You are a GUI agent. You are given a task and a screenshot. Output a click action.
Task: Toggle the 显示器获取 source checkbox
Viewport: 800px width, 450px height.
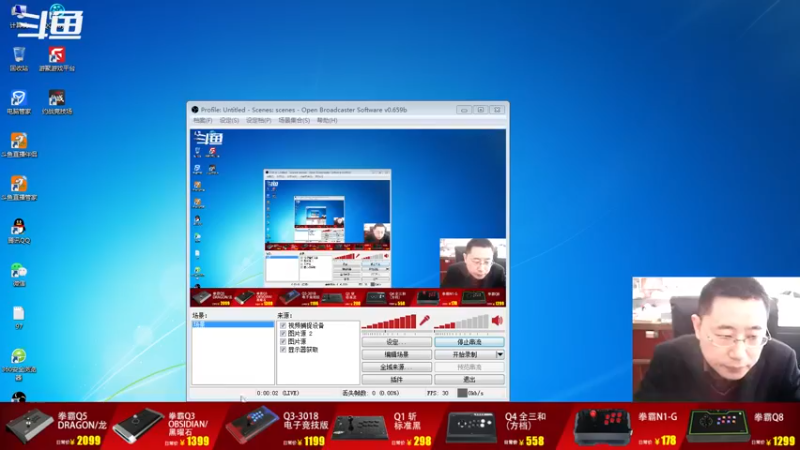[283, 350]
